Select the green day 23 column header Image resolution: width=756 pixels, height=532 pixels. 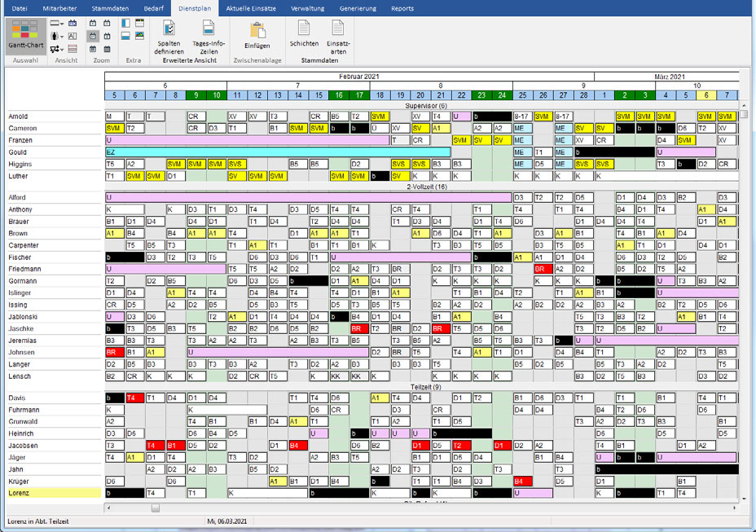[x=481, y=95]
